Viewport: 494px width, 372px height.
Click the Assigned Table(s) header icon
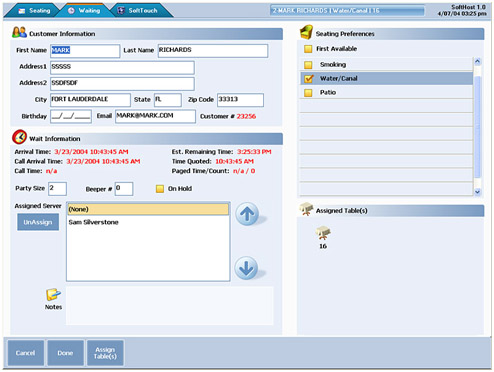pyautogui.click(x=306, y=209)
